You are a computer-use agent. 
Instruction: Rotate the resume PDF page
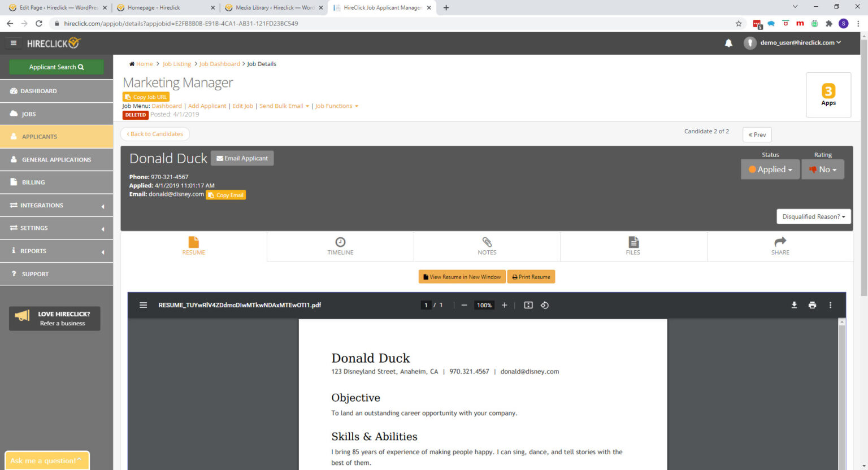[x=544, y=304]
